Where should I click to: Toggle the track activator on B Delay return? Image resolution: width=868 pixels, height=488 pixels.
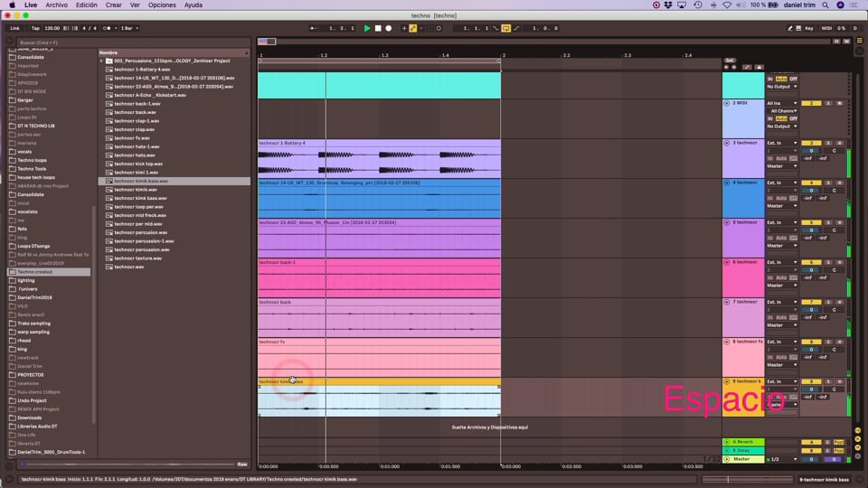click(811, 450)
